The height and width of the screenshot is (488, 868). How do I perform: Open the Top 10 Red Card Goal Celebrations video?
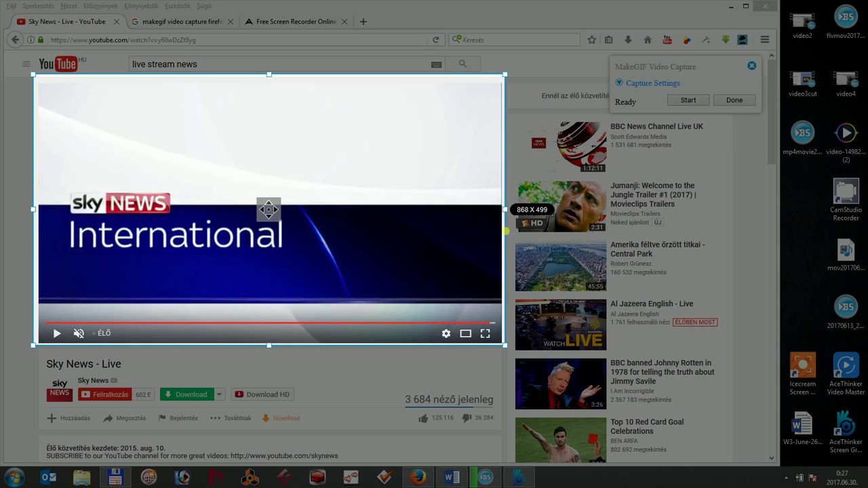pos(647,426)
